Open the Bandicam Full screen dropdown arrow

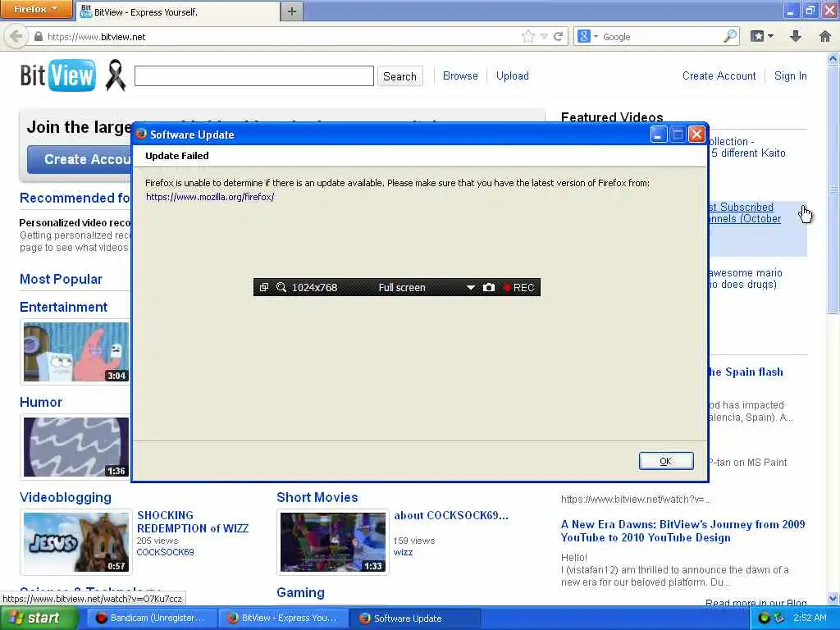coord(470,288)
